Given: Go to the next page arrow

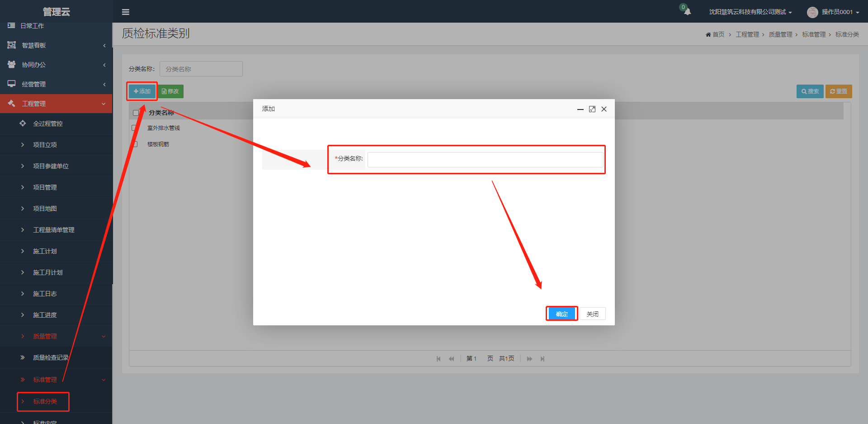Looking at the screenshot, I should click(529, 359).
